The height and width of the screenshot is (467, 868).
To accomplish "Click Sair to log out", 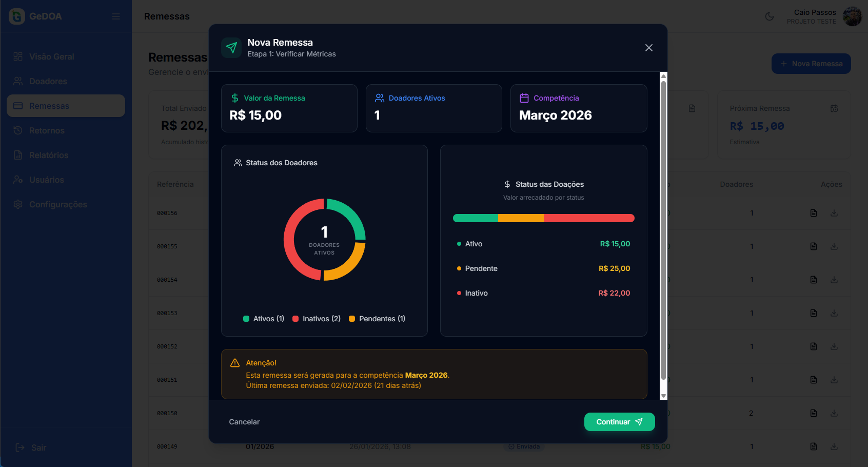I will tap(38, 447).
